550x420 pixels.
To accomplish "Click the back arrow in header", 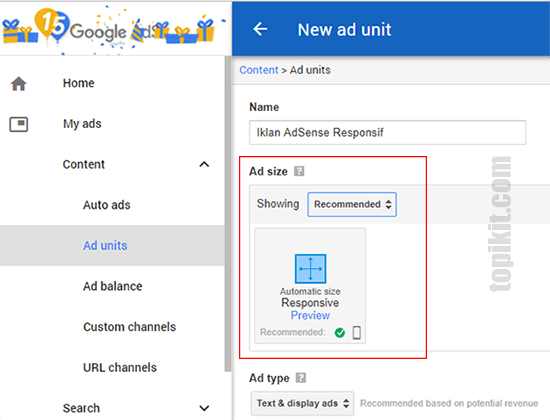I will tap(260, 29).
